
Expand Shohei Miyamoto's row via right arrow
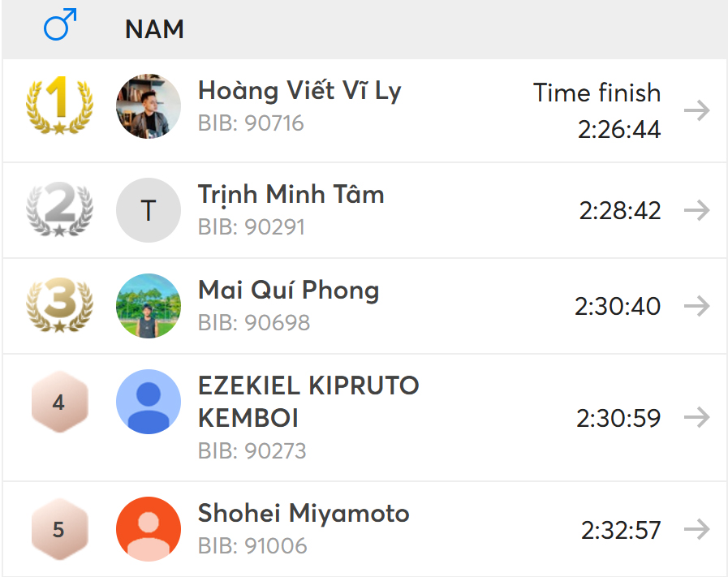[696, 528]
